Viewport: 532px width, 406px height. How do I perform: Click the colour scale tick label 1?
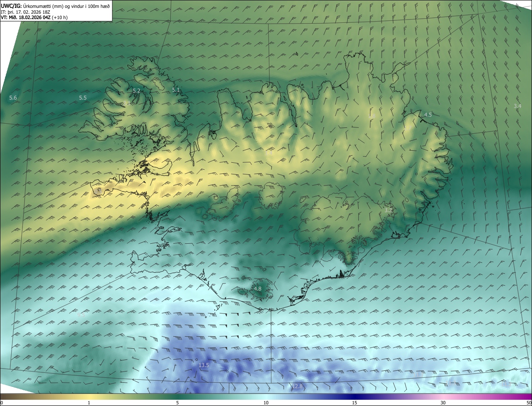[x=89, y=403]
